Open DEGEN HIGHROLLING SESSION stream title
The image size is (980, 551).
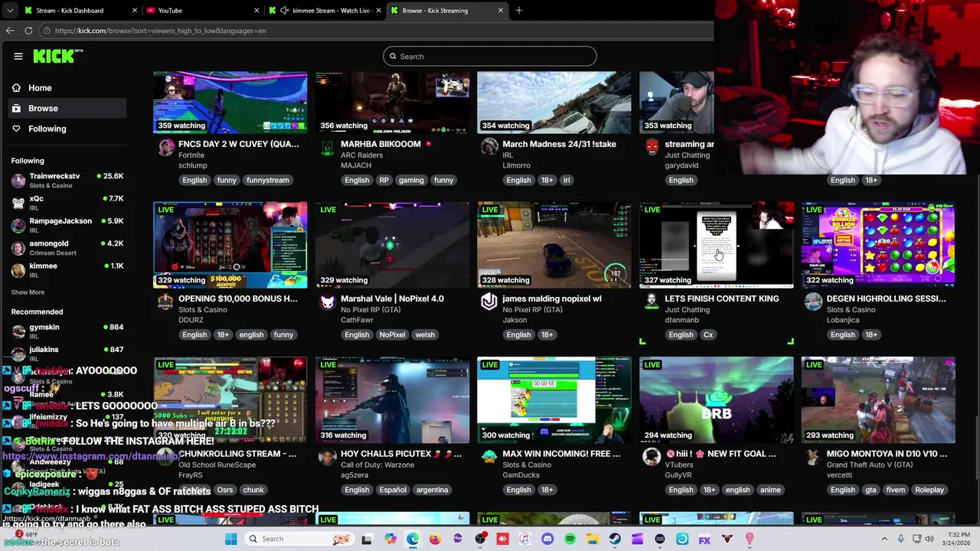[887, 299]
